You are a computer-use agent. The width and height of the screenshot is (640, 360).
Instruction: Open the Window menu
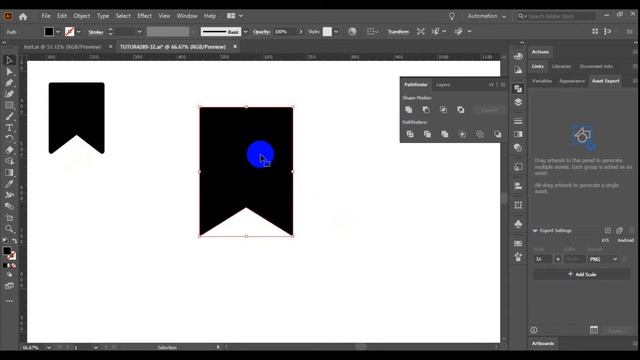(x=187, y=16)
